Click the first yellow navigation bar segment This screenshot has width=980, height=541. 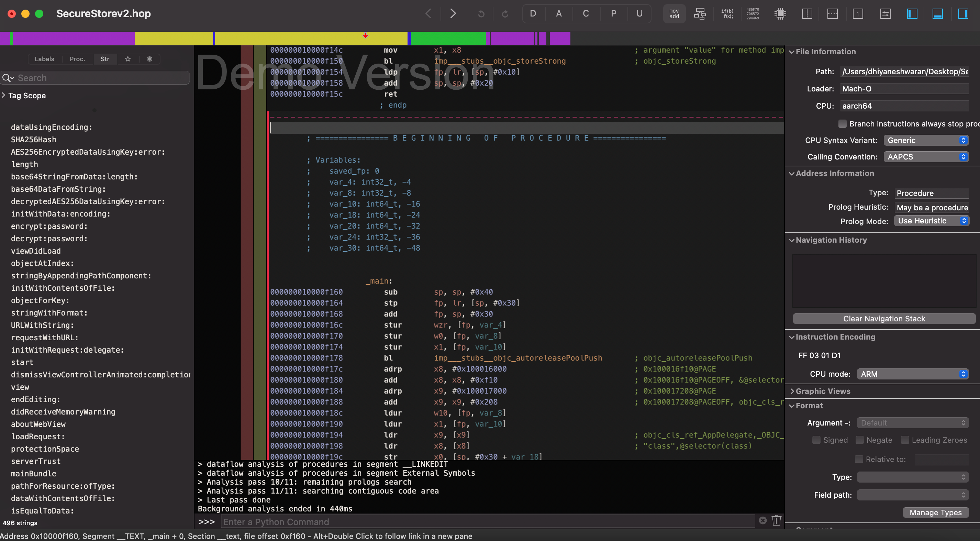coord(174,38)
